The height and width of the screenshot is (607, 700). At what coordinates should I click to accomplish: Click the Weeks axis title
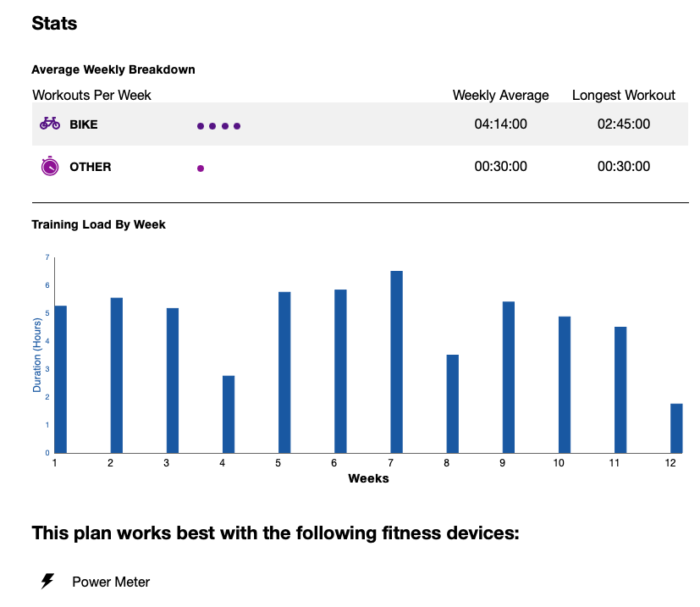(x=368, y=478)
